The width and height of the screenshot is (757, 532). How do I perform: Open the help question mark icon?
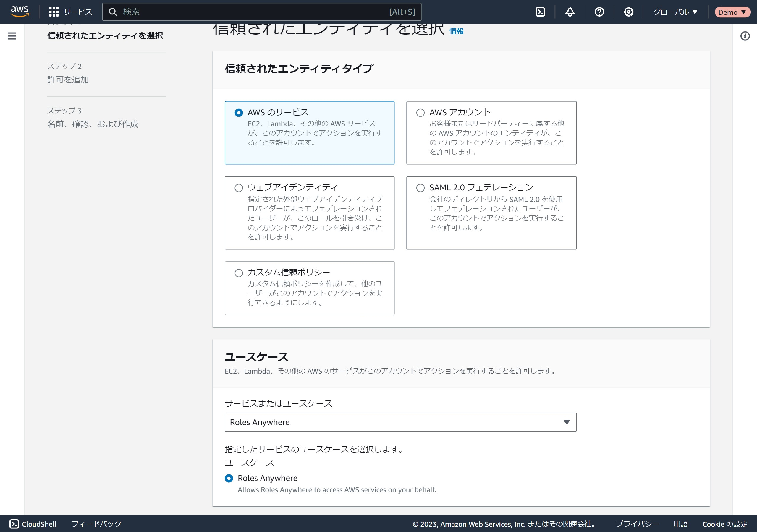[599, 12]
